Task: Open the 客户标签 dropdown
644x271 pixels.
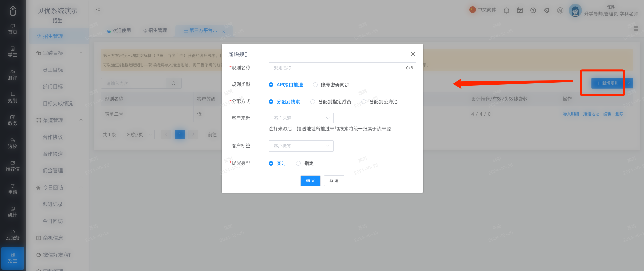Action: coord(301,146)
